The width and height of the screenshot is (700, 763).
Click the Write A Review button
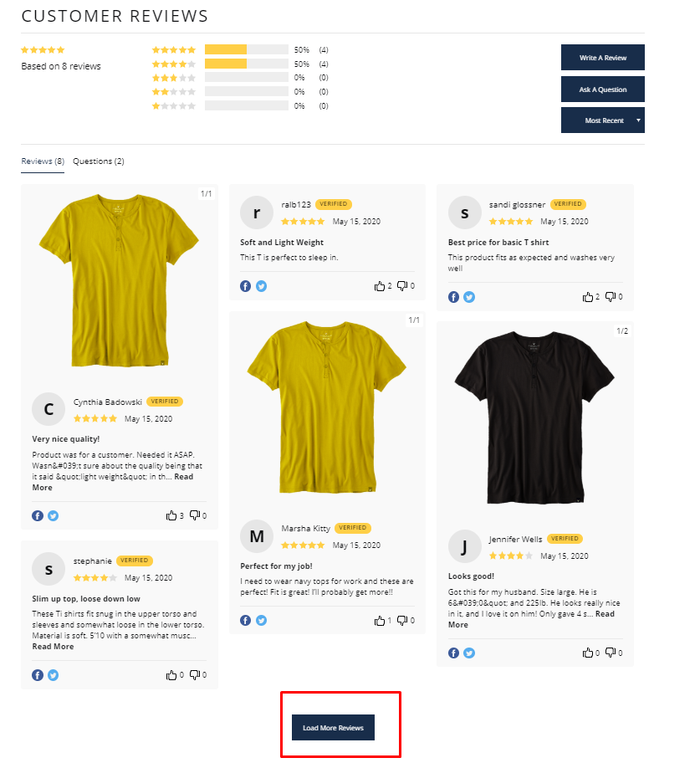pos(603,58)
